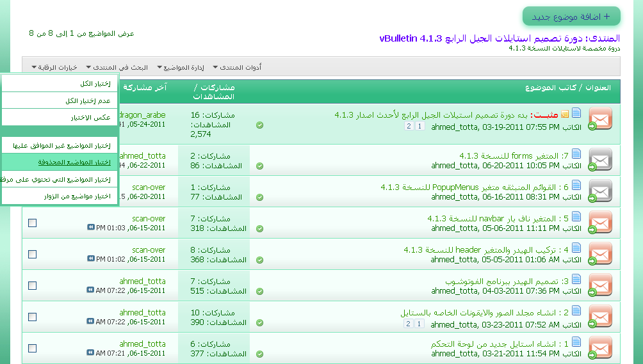Click go-to-last-post icon in the header thread row
The height and width of the screenshot is (364, 643).
(90, 259)
